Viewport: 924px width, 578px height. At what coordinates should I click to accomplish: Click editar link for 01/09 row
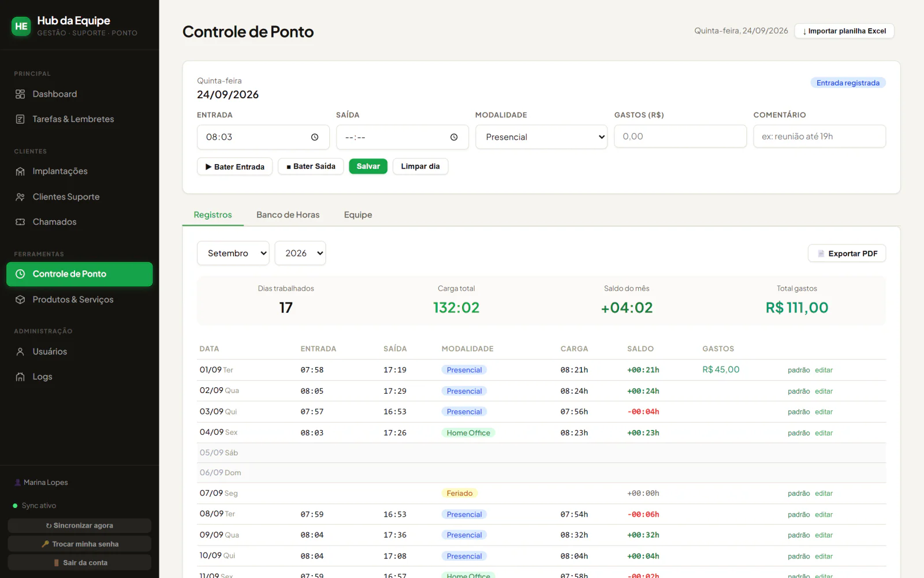click(824, 370)
